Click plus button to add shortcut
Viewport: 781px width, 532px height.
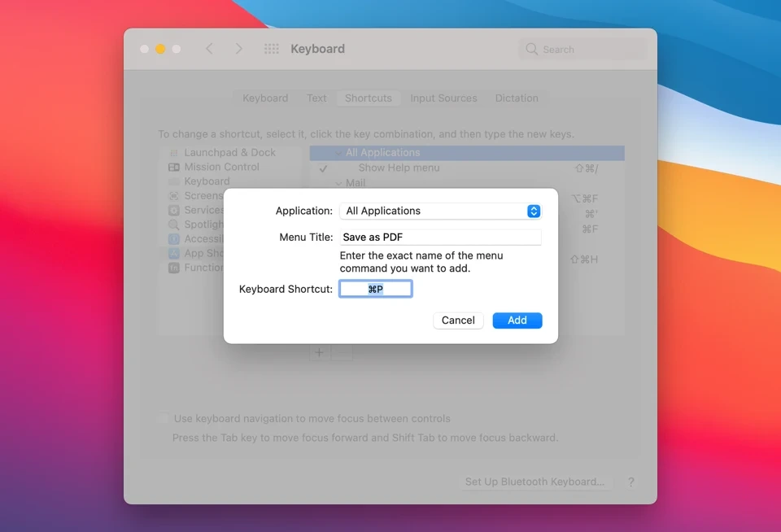coord(319,353)
